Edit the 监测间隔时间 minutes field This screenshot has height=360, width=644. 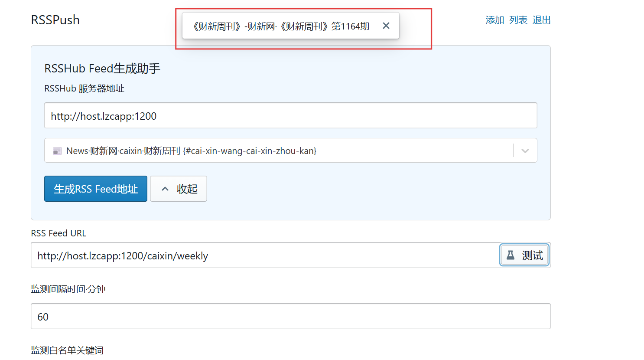[290, 316]
